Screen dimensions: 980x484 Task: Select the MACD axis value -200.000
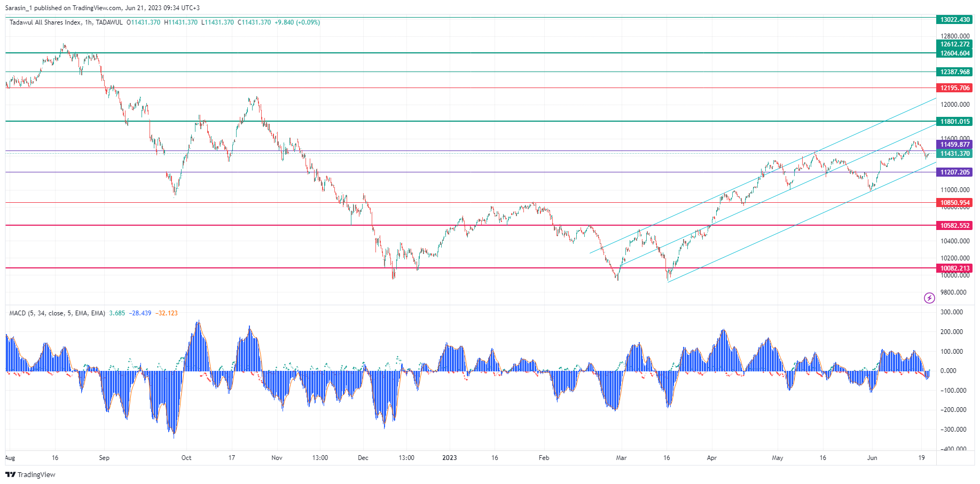pos(953,410)
